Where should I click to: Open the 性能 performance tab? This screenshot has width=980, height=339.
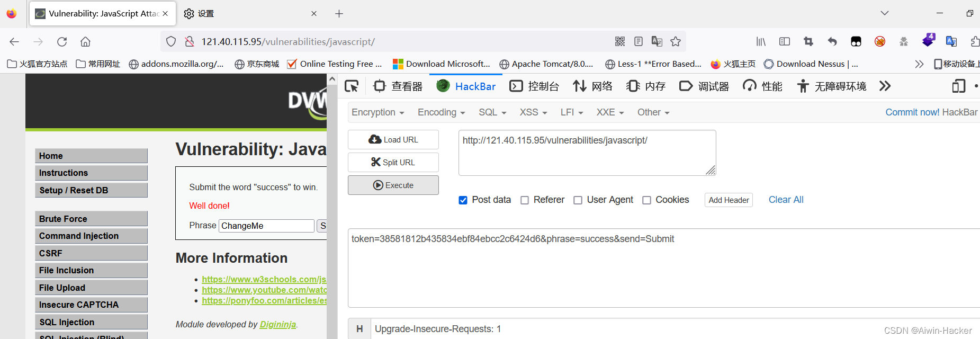point(762,86)
